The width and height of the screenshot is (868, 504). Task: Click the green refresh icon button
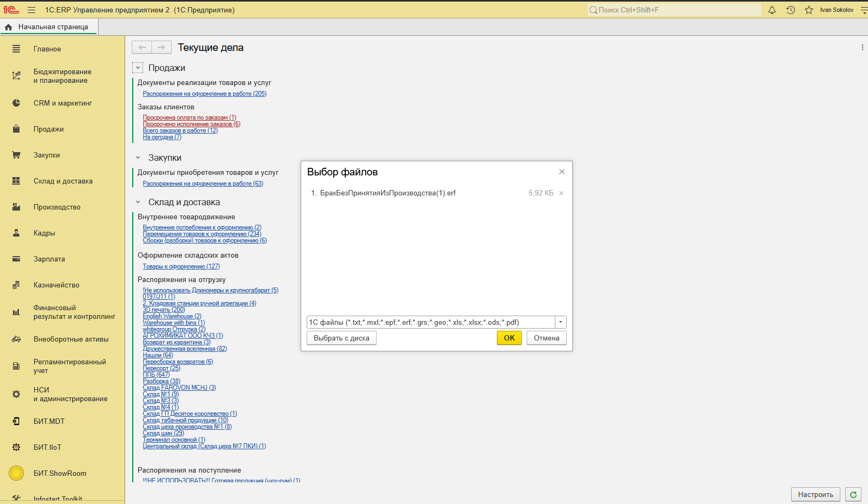(x=853, y=494)
